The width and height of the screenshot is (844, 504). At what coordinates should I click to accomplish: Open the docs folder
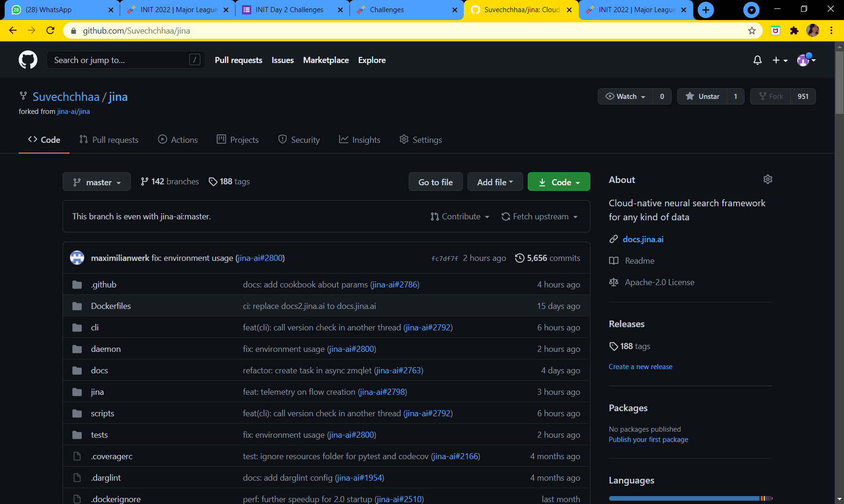click(99, 371)
